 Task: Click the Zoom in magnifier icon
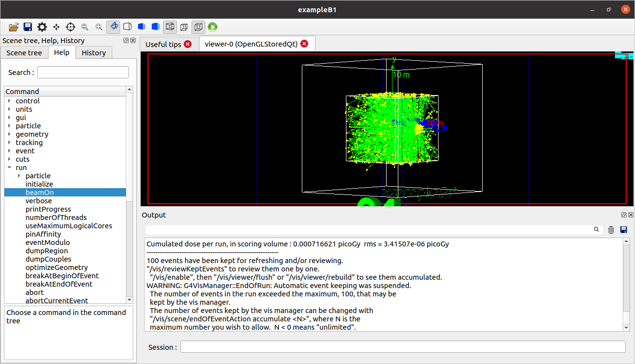[x=99, y=27]
